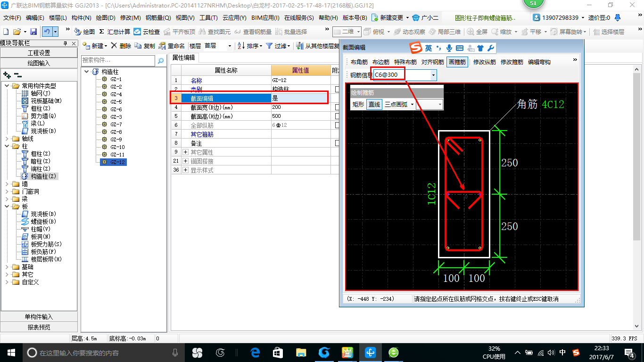Image resolution: width=644 pixels, height=362 pixels.
Task: Toggle checkbox in 全部纵筋 row
Action: click(338, 125)
